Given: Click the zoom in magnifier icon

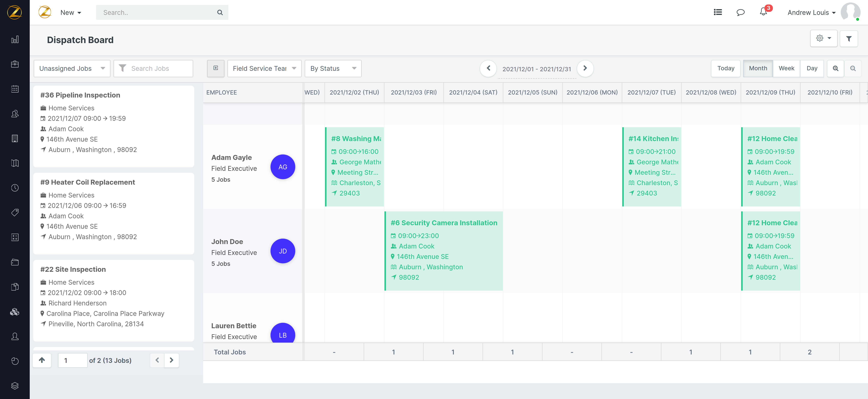Looking at the screenshot, I should coord(835,68).
